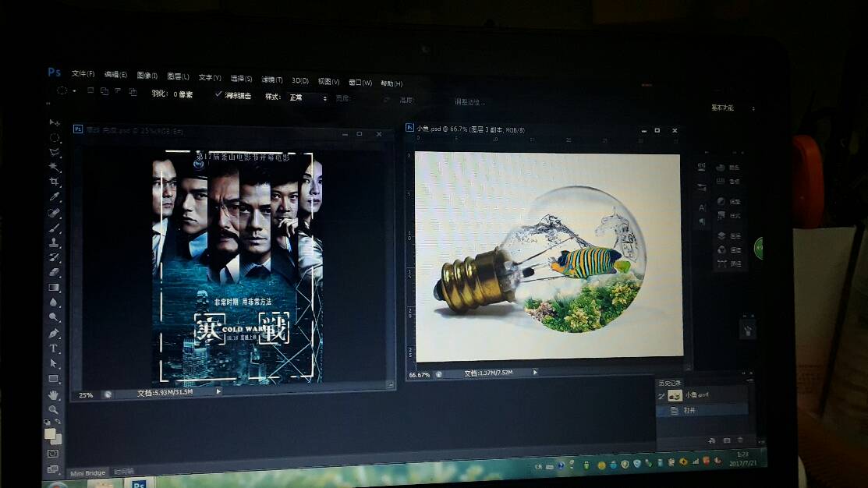Select the Crop tool
Screen dimensions: 868x488
point(55,182)
